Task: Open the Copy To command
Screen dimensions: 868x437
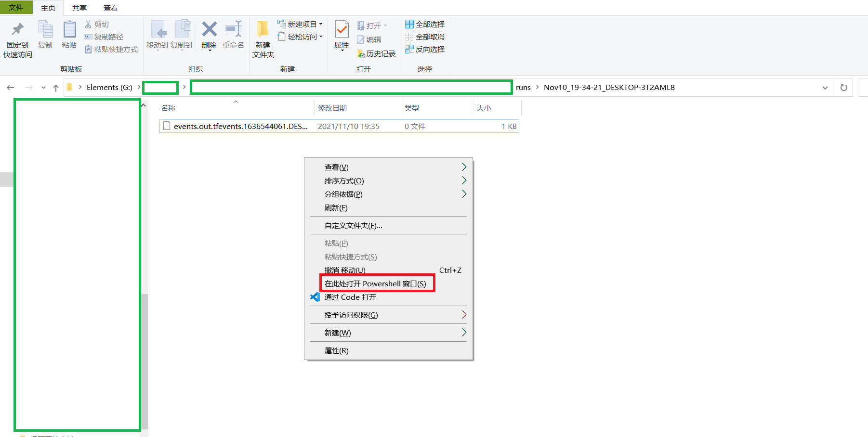Action: pyautogui.click(x=182, y=35)
